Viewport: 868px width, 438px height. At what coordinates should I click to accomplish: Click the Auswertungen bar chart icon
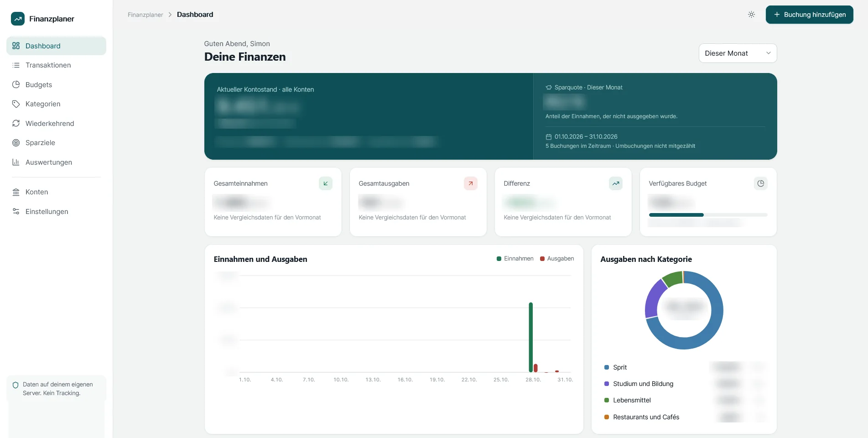[16, 162]
